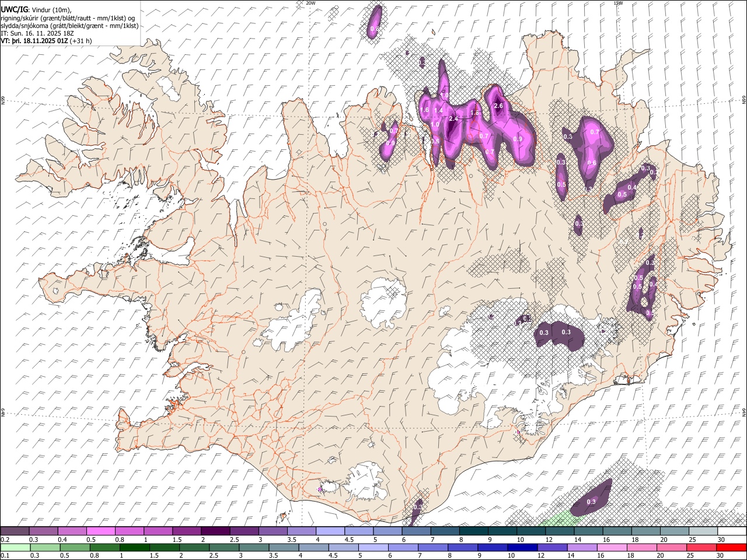Click the 20W longitude label at top
The height and width of the screenshot is (560, 747).
pyautogui.click(x=310, y=3)
